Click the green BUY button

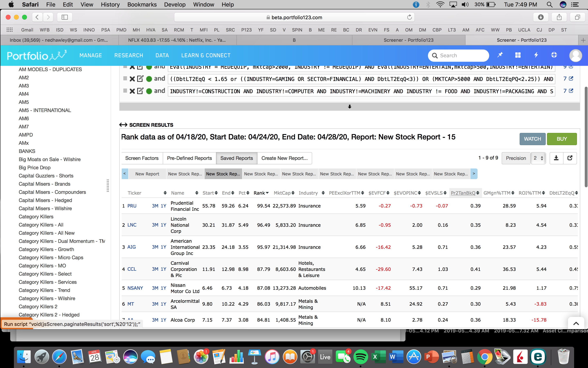pyautogui.click(x=562, y=139)
